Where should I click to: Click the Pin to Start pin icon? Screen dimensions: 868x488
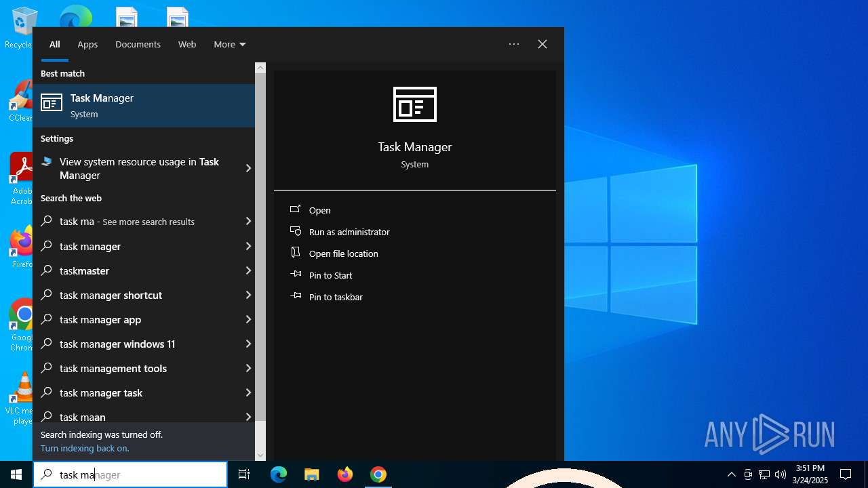[x=295, y=274]
